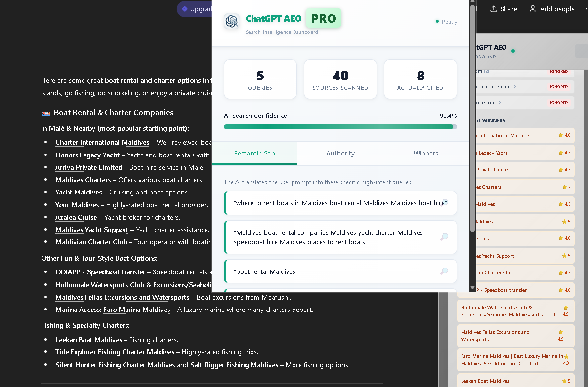Viewport: 588px width, 387px height.
Task: Click magnifier beside "Maldives boat rental companies" query
Action: coord(444,237)
